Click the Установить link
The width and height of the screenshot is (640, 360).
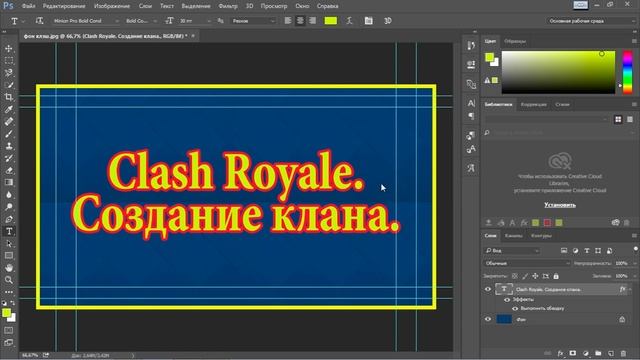[560, 205]
